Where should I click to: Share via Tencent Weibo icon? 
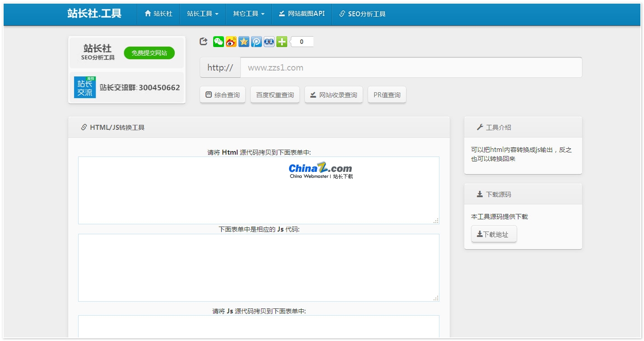257,42
